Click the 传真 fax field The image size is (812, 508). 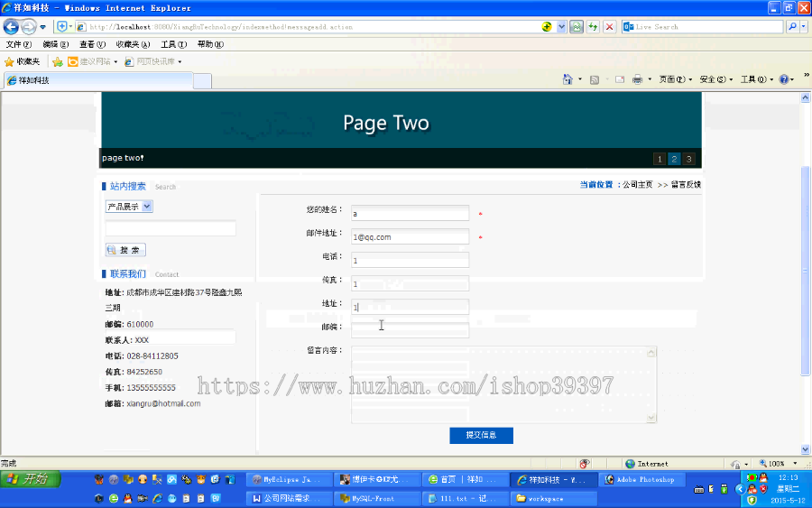point(411,283)
